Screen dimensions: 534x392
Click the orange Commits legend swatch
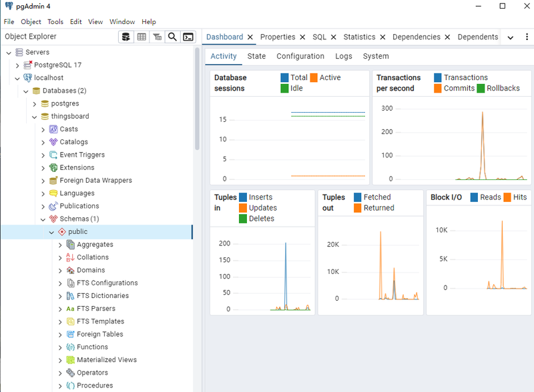coord(438,89)
